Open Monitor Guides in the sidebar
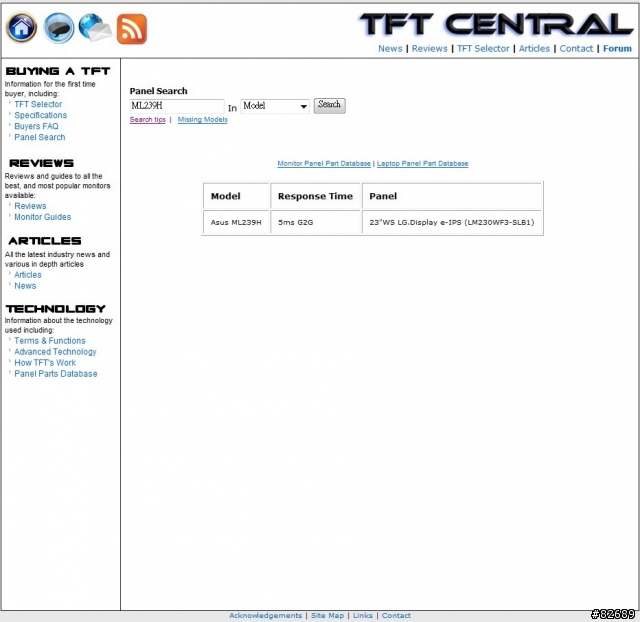This screenshot has width=640, height=622. click(42, 217)
